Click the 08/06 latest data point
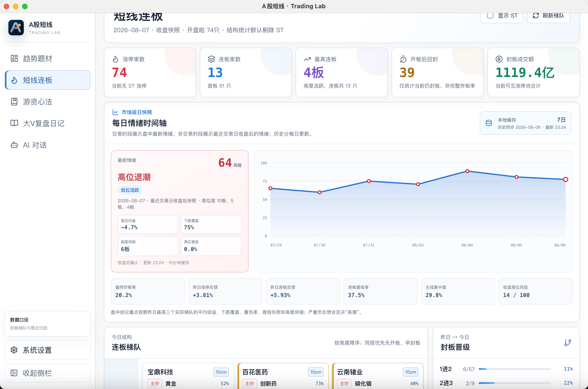The image size is (588, 389). [565, 179]
